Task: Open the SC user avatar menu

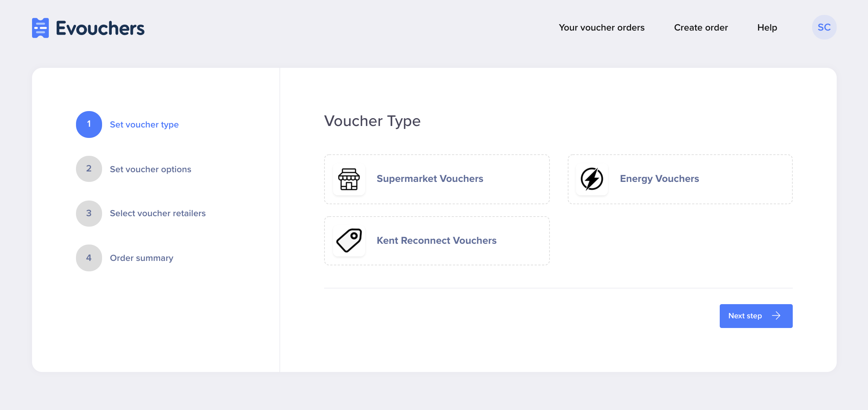Action: (824, 27)
